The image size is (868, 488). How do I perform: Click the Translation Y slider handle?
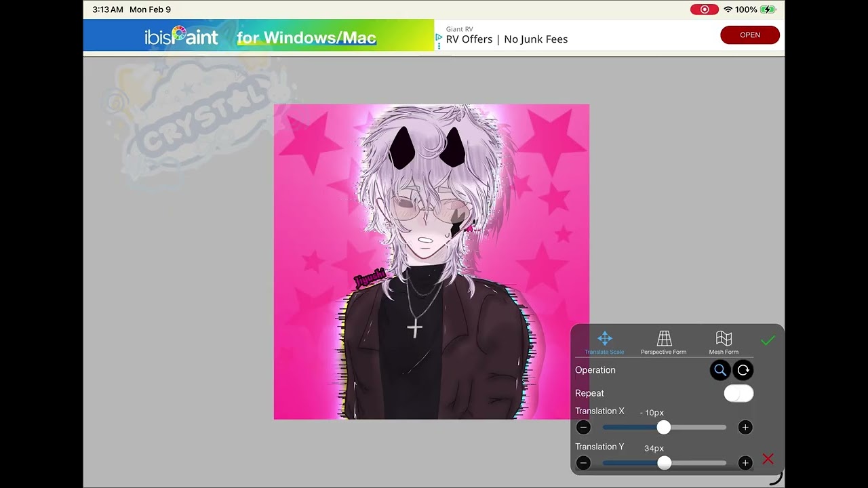[665, 463]
